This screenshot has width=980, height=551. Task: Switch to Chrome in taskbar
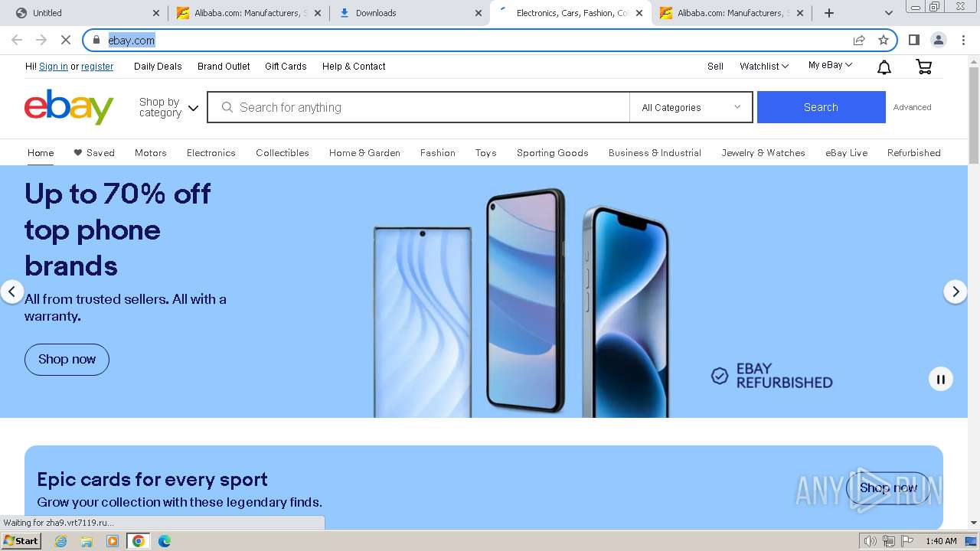pos(138,541)
